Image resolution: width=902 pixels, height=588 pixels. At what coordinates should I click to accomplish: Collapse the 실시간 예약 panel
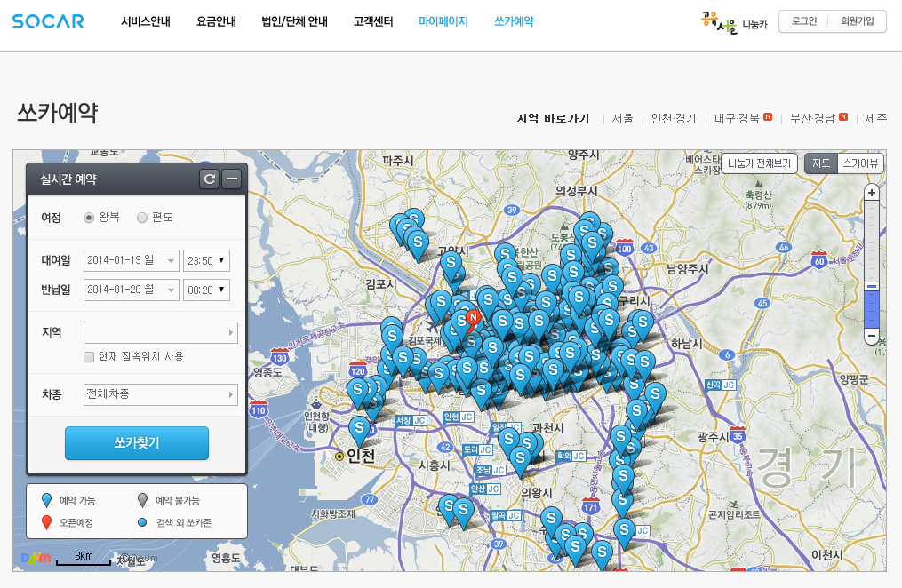point(231,179)
